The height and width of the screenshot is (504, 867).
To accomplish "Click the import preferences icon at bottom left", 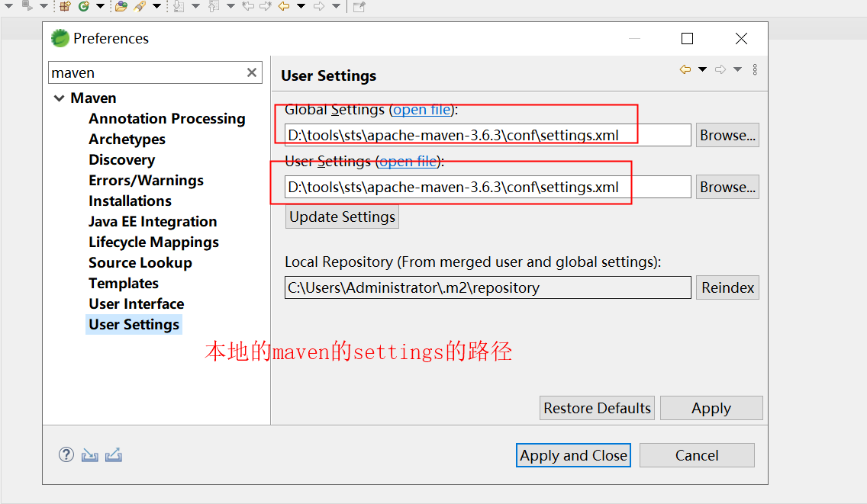I will coord(90,454).
